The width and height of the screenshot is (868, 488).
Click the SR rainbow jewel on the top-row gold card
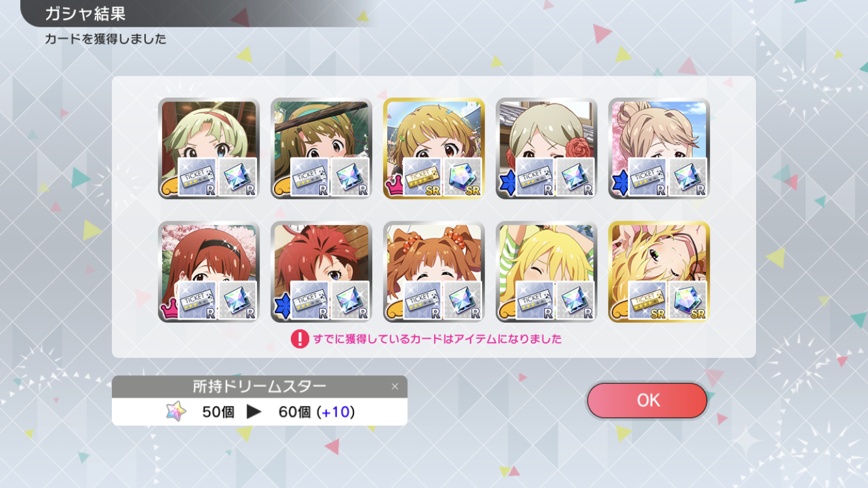pyautogui.click(x=463, y=178)
